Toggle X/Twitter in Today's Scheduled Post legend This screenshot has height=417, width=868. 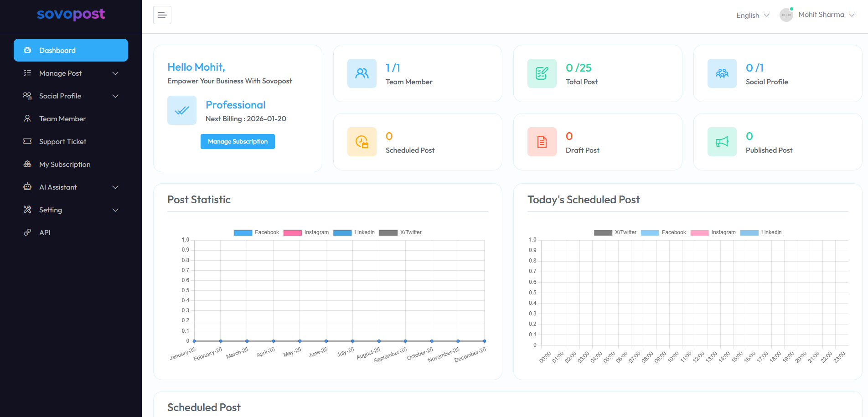[615, 232]
